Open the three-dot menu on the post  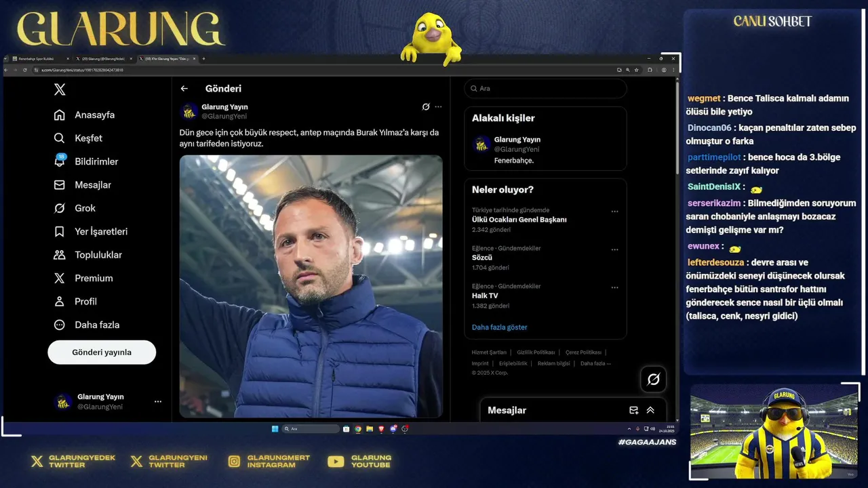(x=438, y=107)
